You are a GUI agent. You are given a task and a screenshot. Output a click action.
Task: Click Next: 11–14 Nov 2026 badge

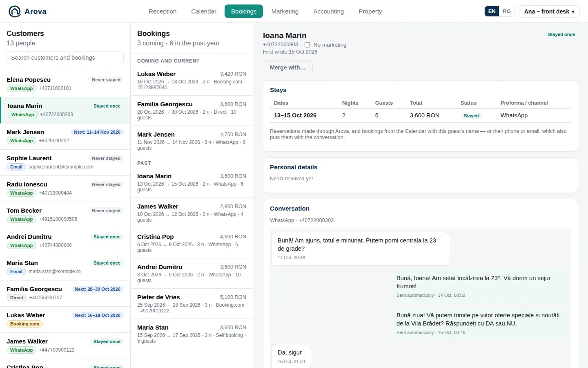pos(97,132)
